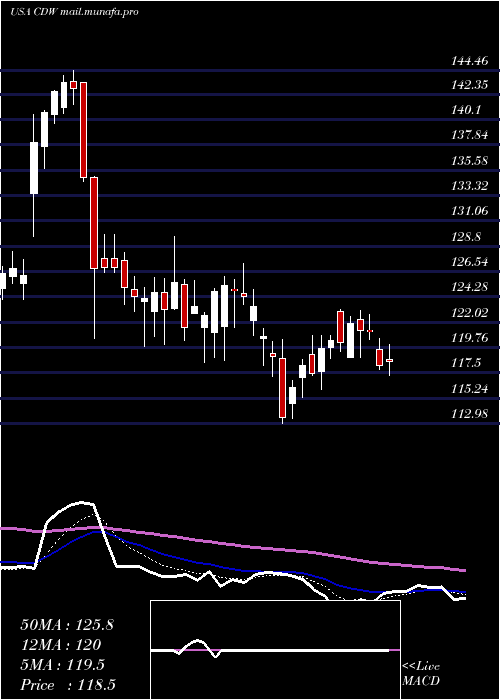The width and height of the screenshot is (500, 700).
Task: Click inside the MACD inset chart box
Action: click(x=275, y=650)
